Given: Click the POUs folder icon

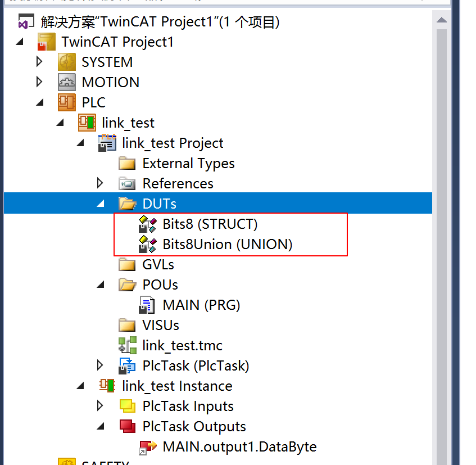Looking at the screenshot, I should point(127,285).
